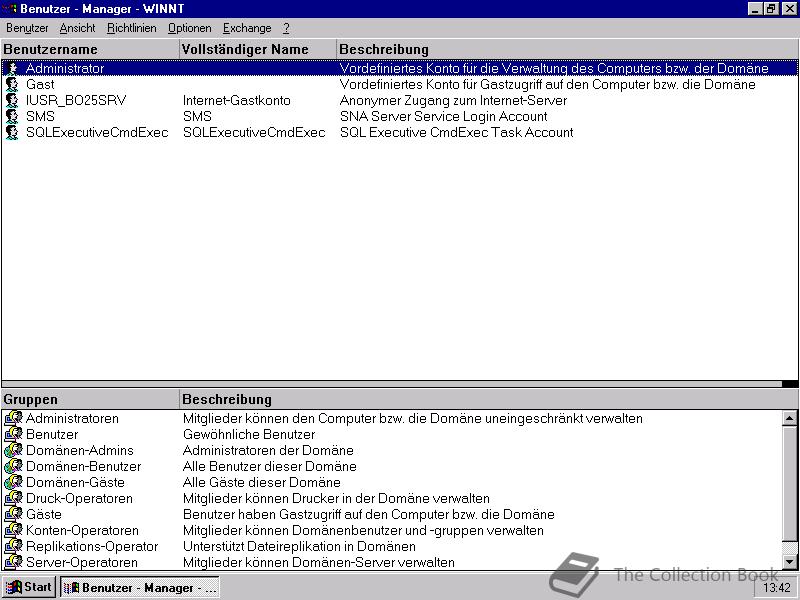Click the Replikations-Operator group icon

pos(13,546)
